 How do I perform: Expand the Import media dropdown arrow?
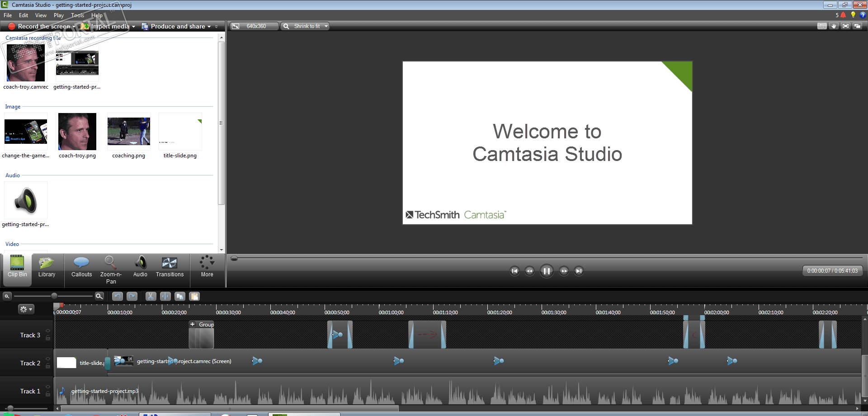click(133, 27)
